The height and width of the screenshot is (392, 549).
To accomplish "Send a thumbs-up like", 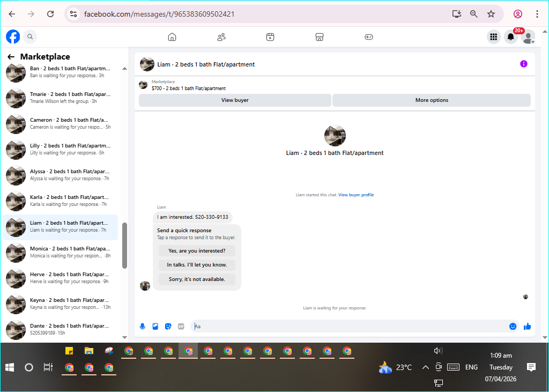I will click(528, 327).
